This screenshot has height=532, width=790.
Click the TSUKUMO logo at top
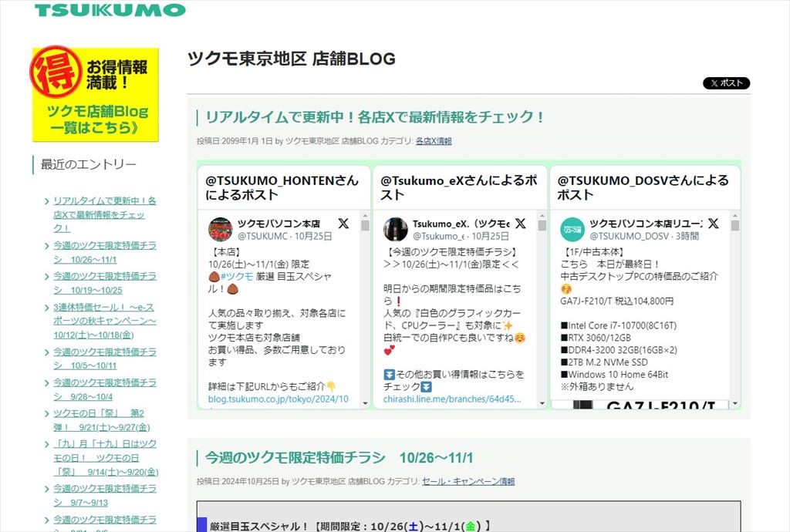coord(110,10)
